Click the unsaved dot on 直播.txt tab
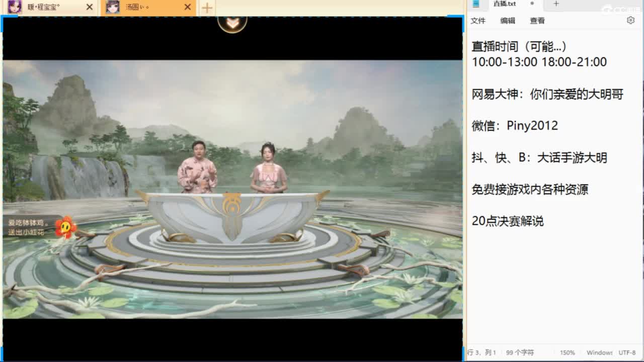644x362 pixels. click(532, 4)
